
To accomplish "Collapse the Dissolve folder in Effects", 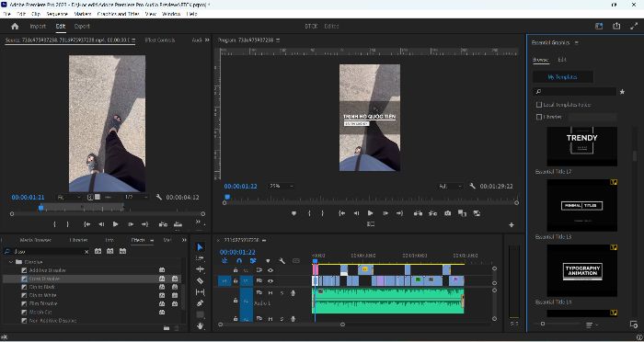I will coord(11,261).
